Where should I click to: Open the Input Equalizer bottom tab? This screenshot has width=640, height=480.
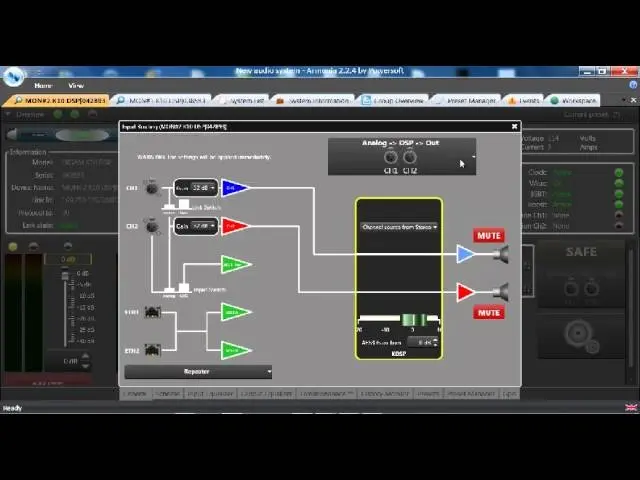tap(210, 394)
